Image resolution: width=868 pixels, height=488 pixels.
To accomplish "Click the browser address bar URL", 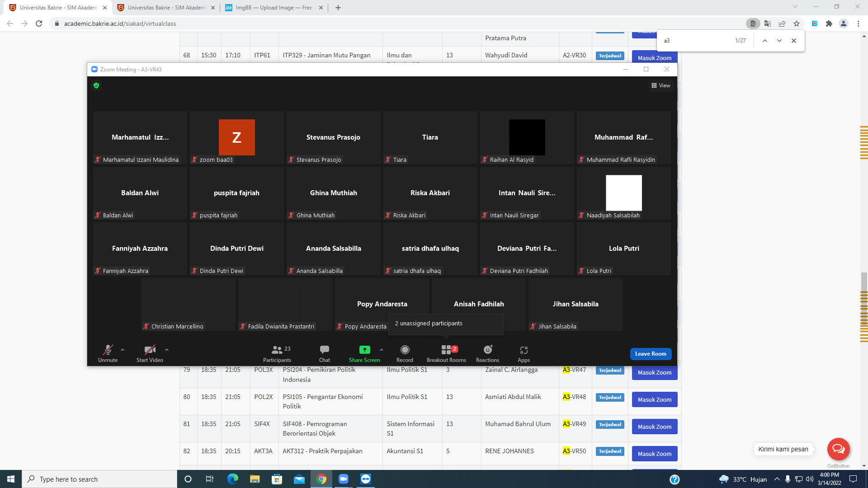I will coord(120,23).
